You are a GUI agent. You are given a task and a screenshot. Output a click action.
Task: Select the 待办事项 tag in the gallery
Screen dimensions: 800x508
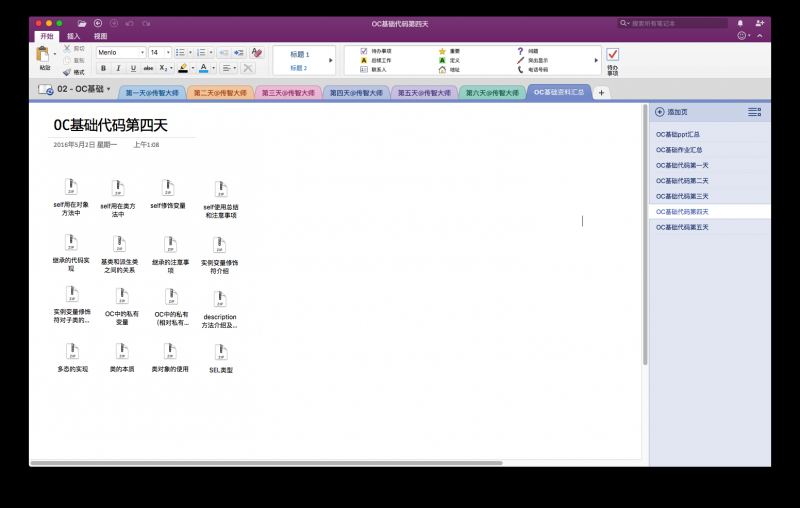[x=380, y=50]
